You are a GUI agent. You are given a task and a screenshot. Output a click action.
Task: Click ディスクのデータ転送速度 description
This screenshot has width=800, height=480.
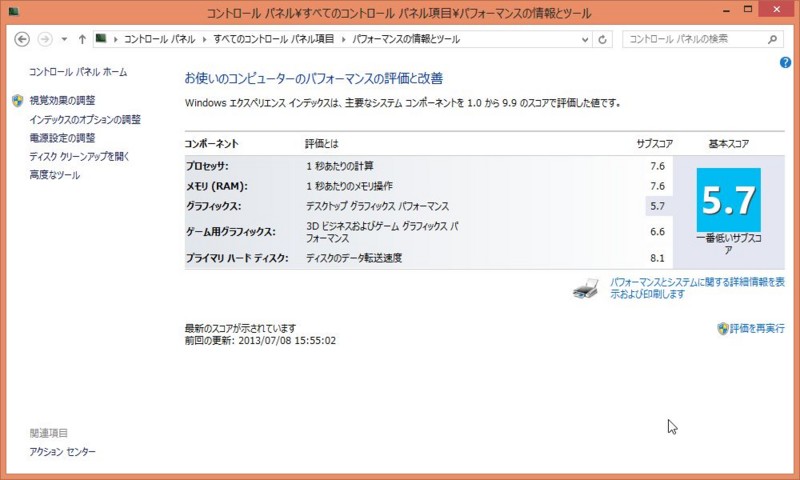(x=354, y=258)
